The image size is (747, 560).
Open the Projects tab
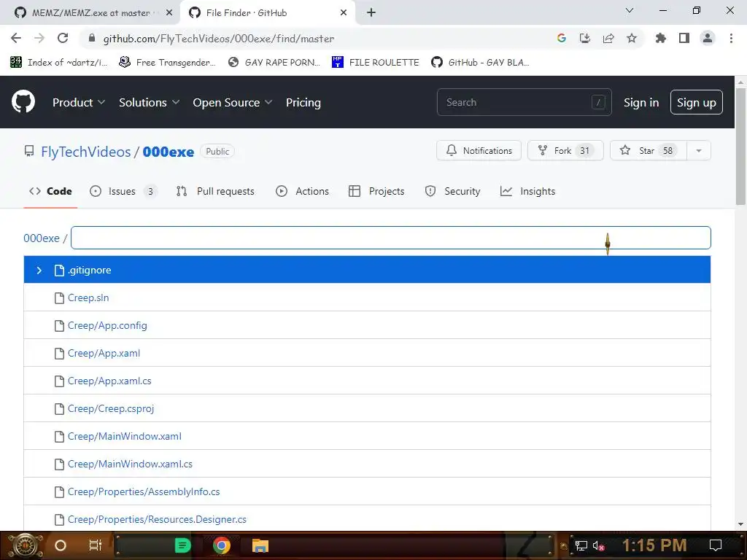coord(376,191)
